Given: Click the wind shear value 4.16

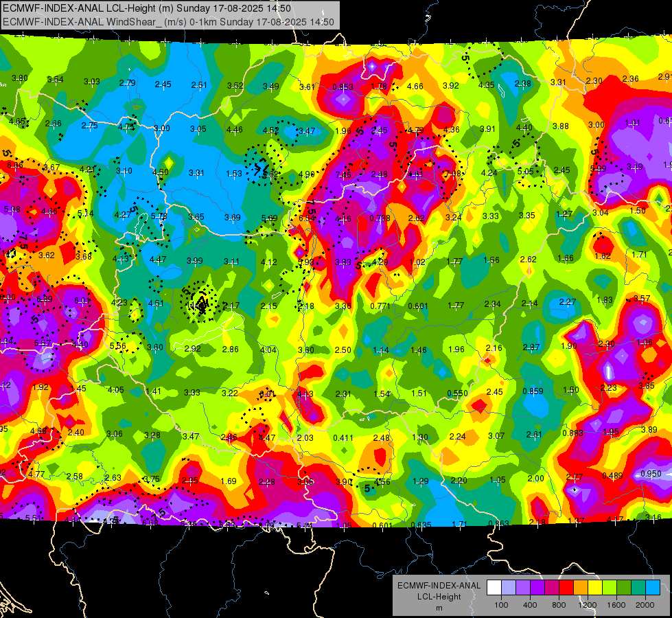Looking at the screenshot, I should coord(343,219).
